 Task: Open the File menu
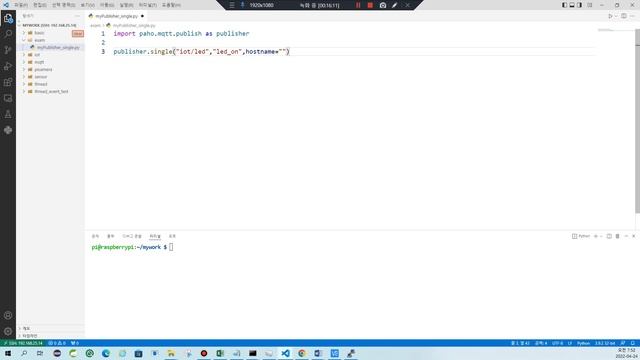click(21, 5)
